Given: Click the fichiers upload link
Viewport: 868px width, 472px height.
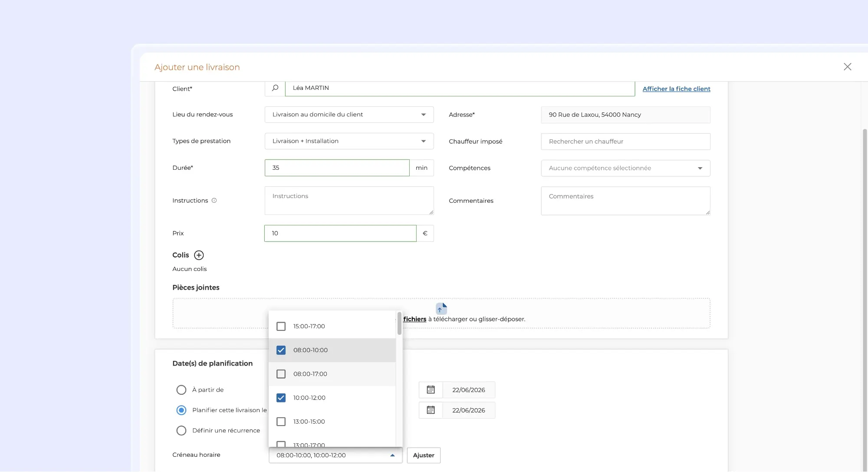Looking at the screenshot, I should pos(414,319).
